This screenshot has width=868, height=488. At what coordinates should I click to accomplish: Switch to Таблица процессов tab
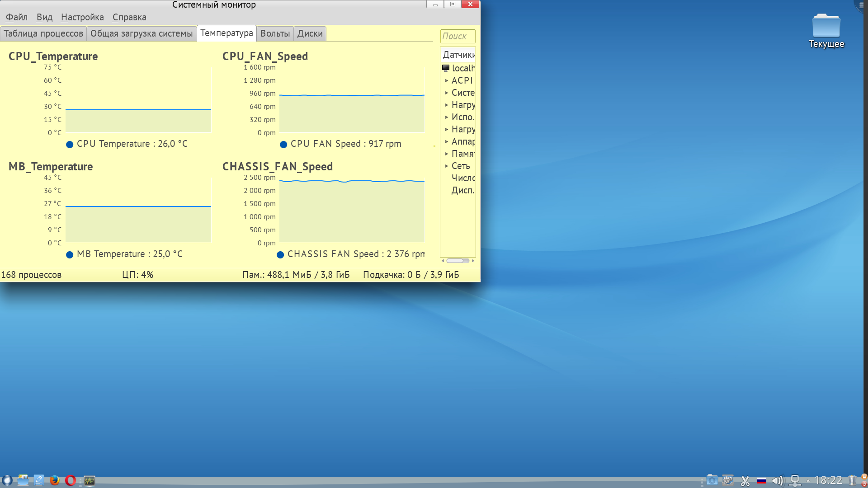tap(43, 33)
